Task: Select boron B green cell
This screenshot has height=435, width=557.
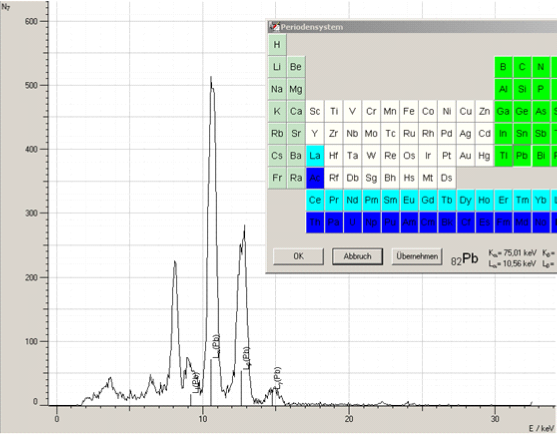Action: point(503,67)
